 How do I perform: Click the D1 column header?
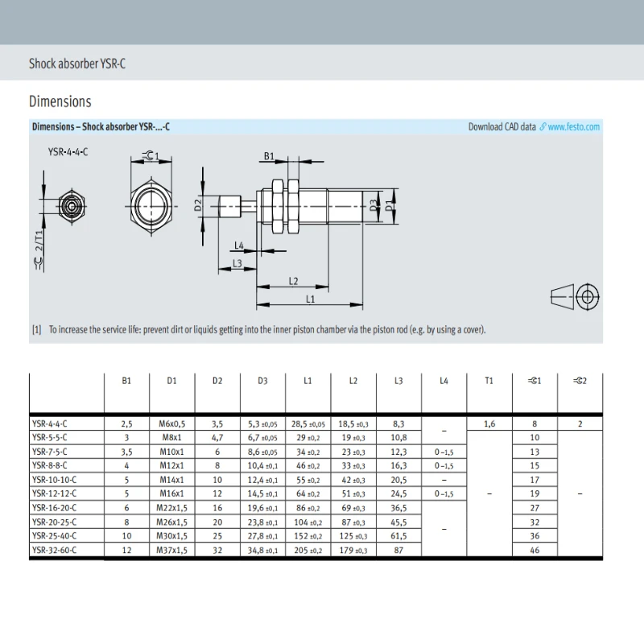tap(171, 381)
